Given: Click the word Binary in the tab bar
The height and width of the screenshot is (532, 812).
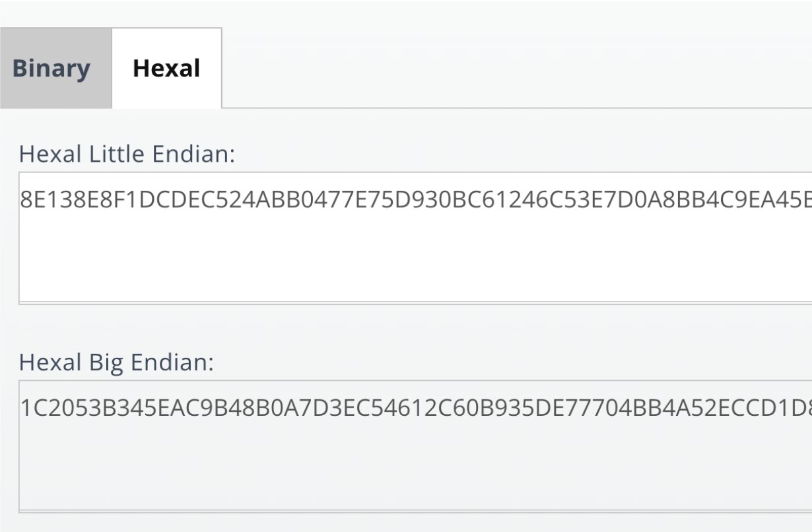Looking at the screenshot, I should click(x=51, y=69).
